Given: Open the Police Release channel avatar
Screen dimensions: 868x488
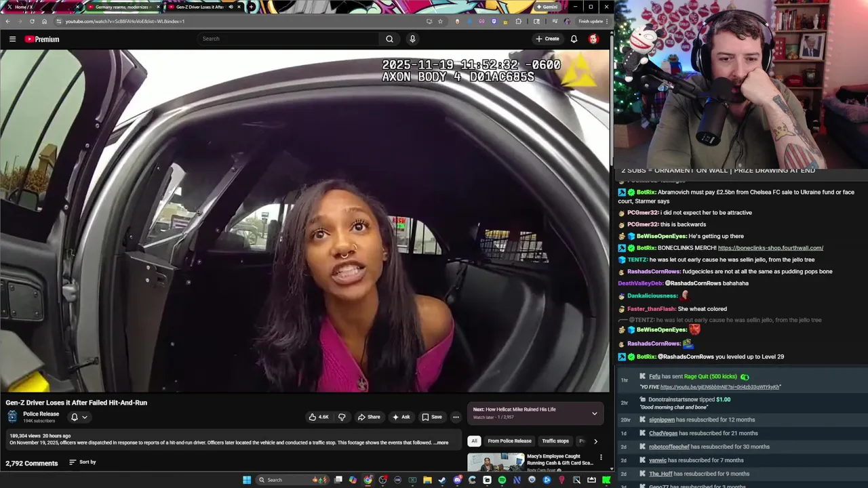Looking at the screenshot, I should [x=12, y=417].
